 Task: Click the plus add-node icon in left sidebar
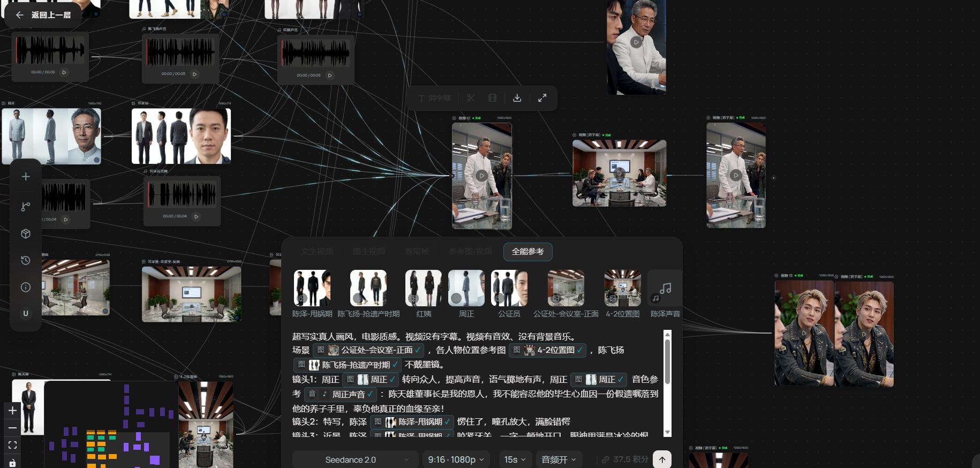[26, 177]
